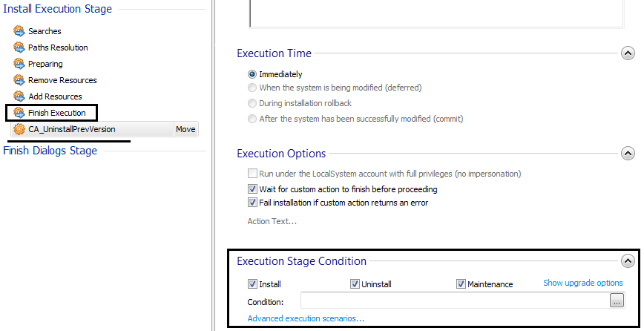Click the Searches action gear icon
Viewport: 644px width, 331px height.
(x=19, y=31)
